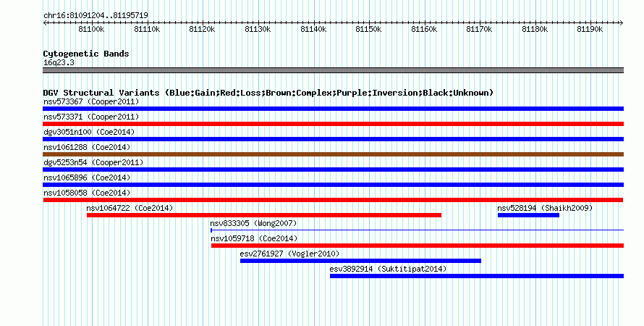Select the brown complex nsv1061288 bar
Viewport: 644px width, 326px height.
(333, 154)
